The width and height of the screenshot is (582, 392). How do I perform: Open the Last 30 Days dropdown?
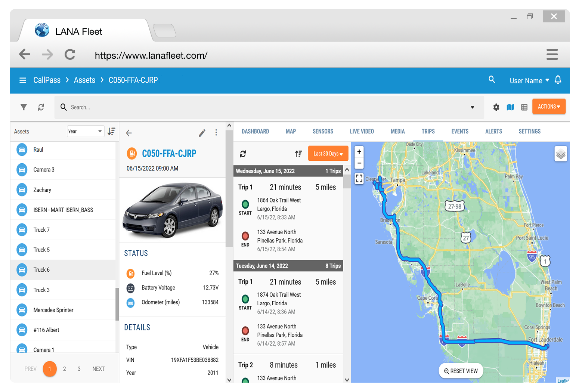tap(328, 153)
